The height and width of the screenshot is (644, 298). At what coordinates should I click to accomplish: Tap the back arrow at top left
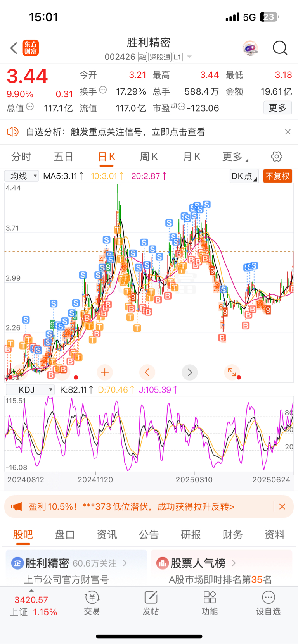(14, 48)
